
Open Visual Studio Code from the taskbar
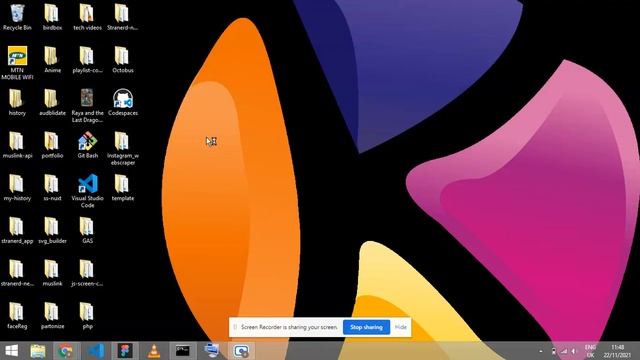pyautogui.click(x=96, y=351)
